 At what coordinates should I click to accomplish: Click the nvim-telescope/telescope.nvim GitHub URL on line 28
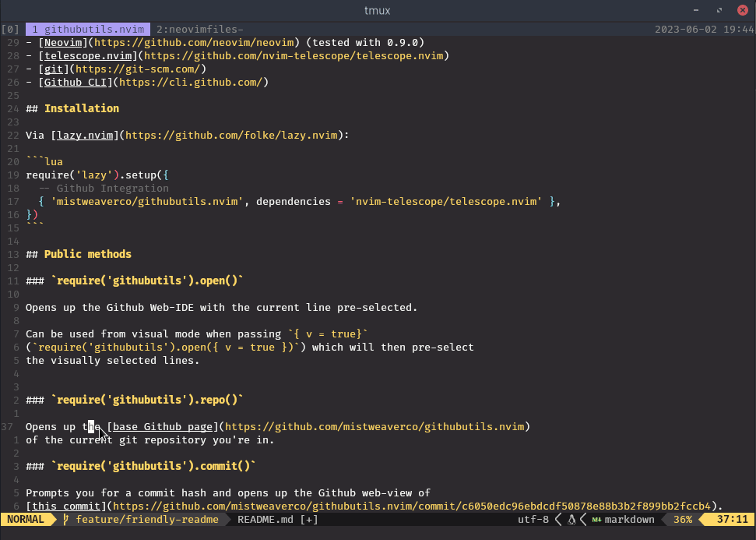pyautogui.click(x=294, y=55)
